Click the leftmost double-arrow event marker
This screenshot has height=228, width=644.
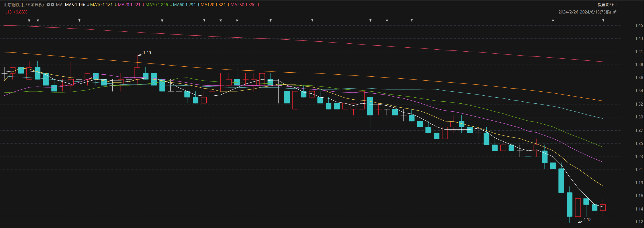click(79, 20)
